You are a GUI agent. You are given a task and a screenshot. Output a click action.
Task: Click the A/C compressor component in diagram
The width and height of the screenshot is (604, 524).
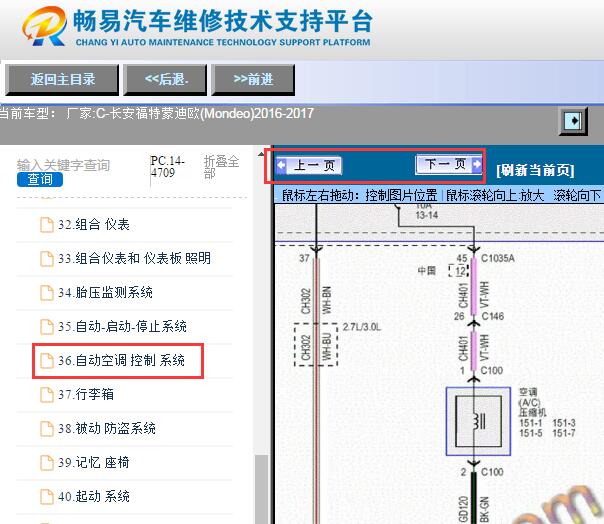[478, 421]
